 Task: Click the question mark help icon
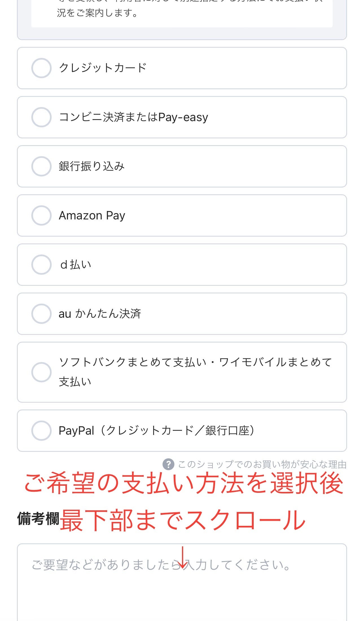click(168, 464)
